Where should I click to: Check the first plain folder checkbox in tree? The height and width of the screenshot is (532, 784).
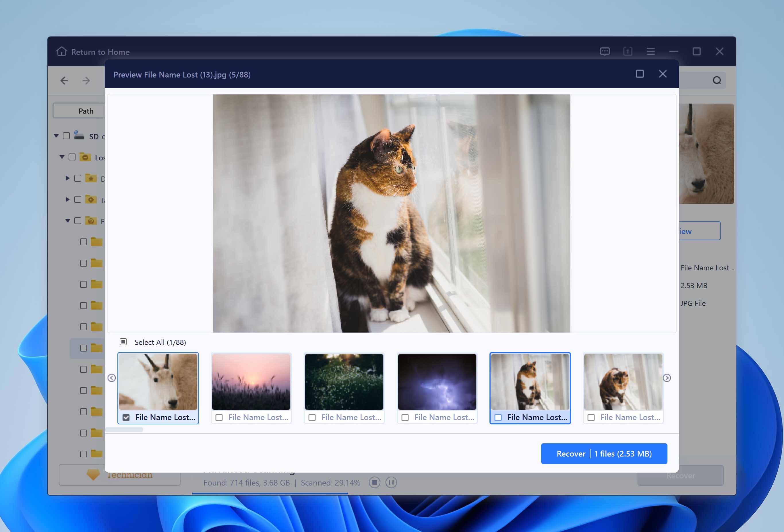tap(84, 242)
